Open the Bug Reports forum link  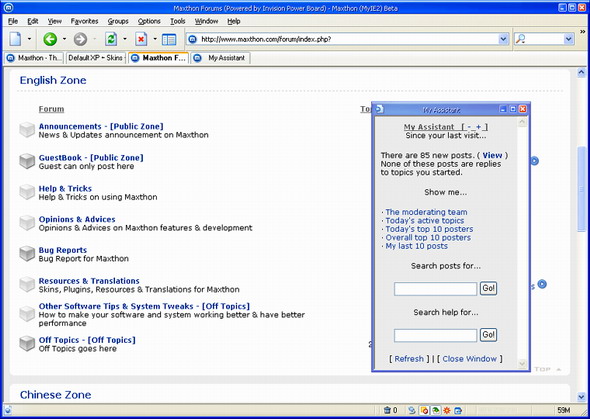(63, 250)
